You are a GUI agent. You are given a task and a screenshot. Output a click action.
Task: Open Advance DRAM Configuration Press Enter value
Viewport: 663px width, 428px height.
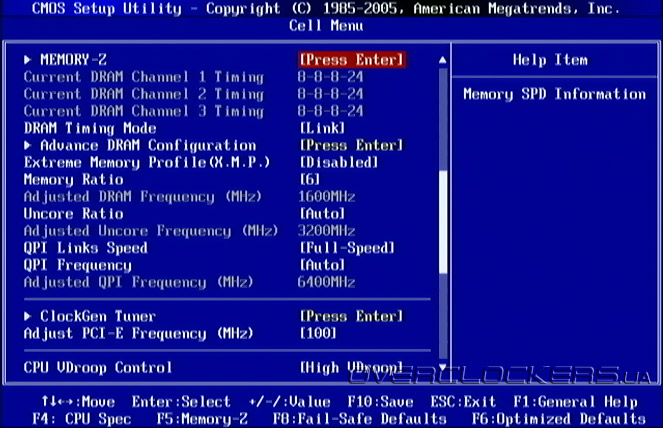pyautogui.click(x=352, y=146)
